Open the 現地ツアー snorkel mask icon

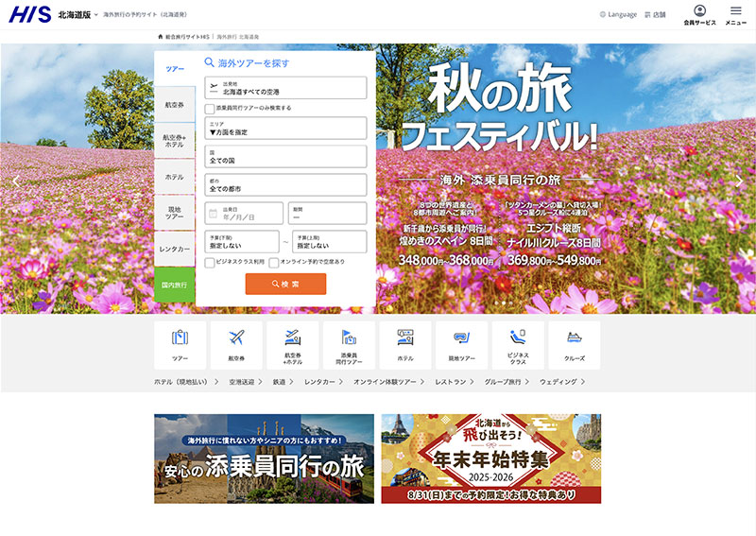tap(461, 344)
